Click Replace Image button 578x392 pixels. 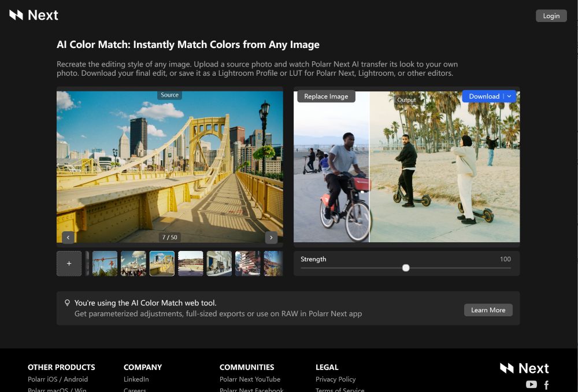[x=326, y=97]
